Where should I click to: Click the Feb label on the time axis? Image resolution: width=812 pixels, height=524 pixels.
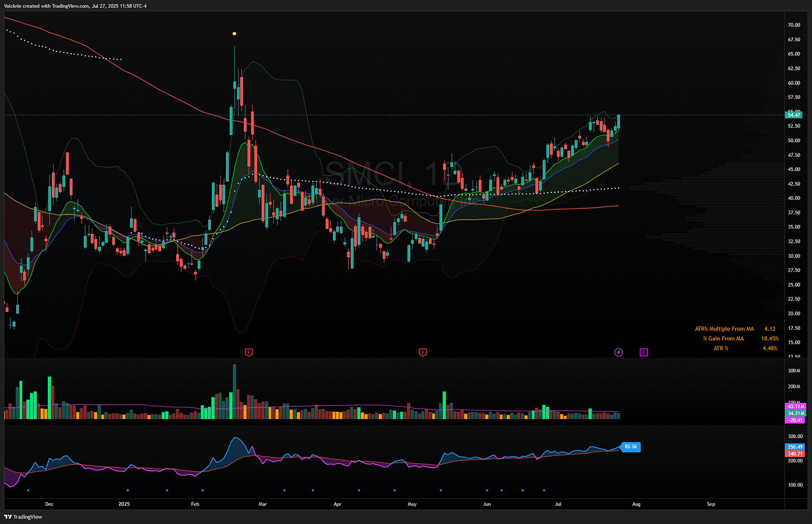coord(195,504)
